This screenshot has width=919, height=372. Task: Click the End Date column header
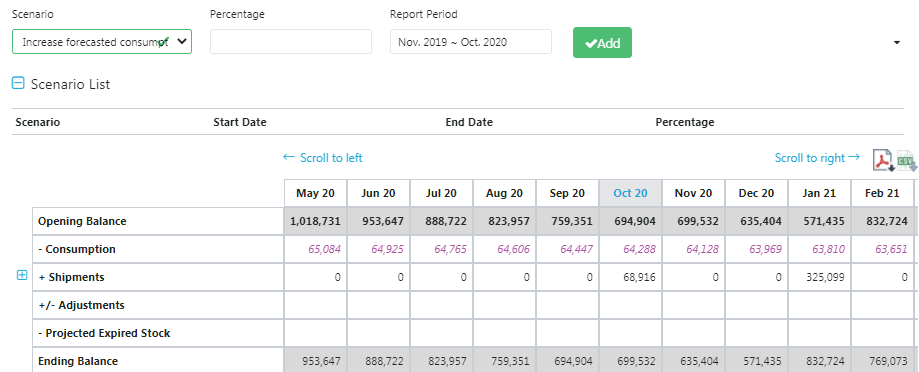pos(469,122)
